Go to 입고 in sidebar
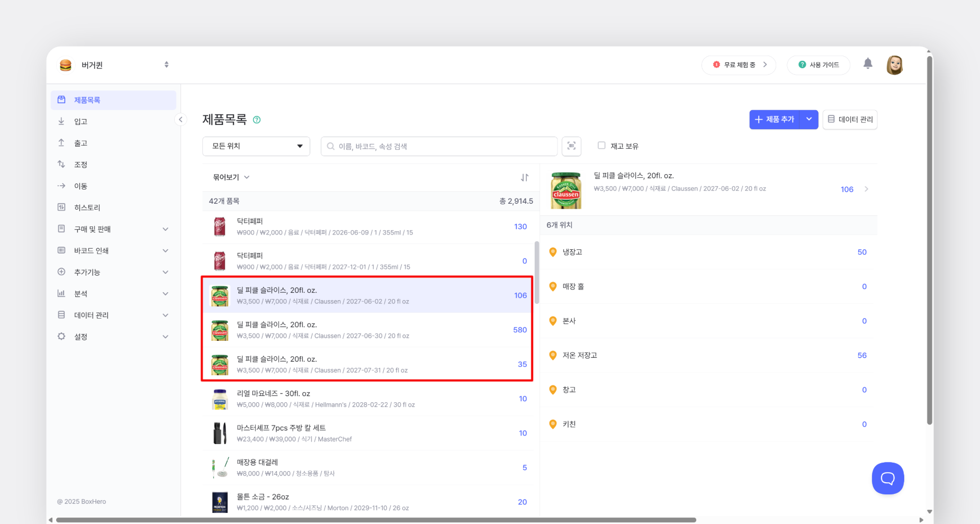980x524 pixels. coord(80,122)
